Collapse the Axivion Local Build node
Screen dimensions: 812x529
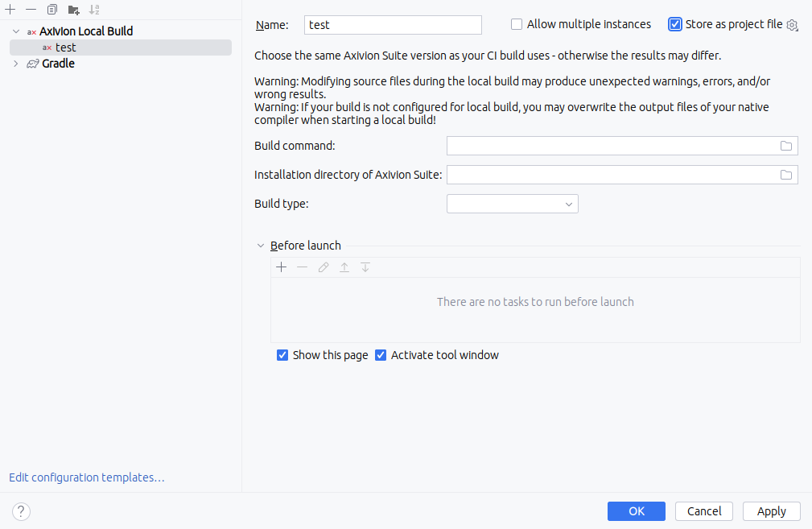[16, 31]
